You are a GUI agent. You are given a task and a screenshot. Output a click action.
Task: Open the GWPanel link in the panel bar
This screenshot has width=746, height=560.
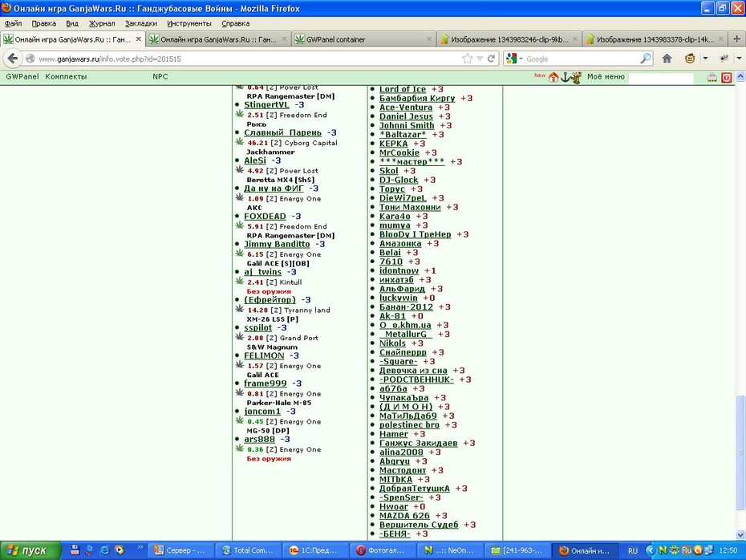click(x=22, y=76)
